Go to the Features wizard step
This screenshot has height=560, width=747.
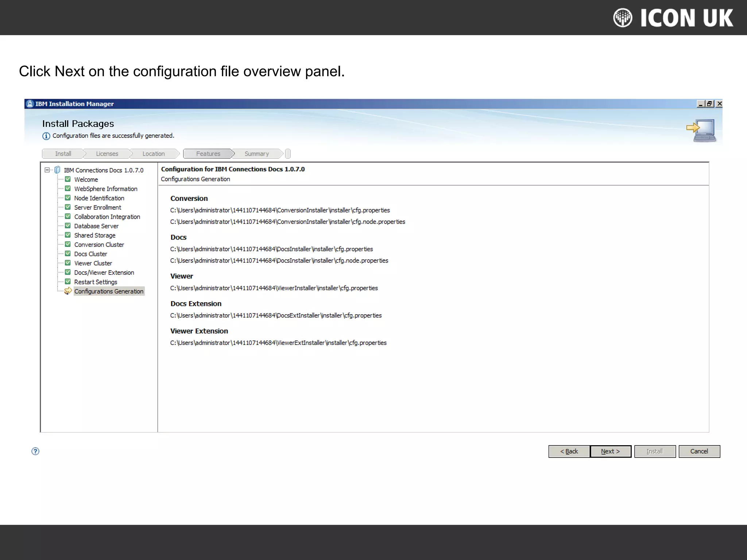(208, 154)
